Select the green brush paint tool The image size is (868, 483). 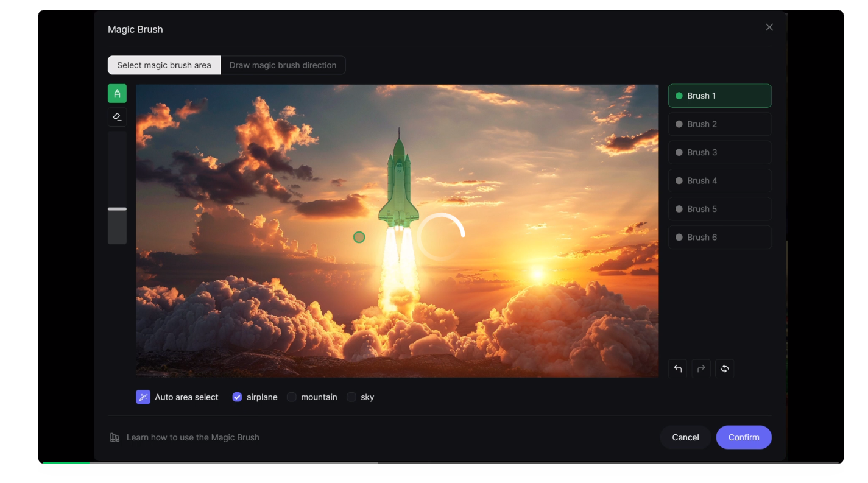117,93
